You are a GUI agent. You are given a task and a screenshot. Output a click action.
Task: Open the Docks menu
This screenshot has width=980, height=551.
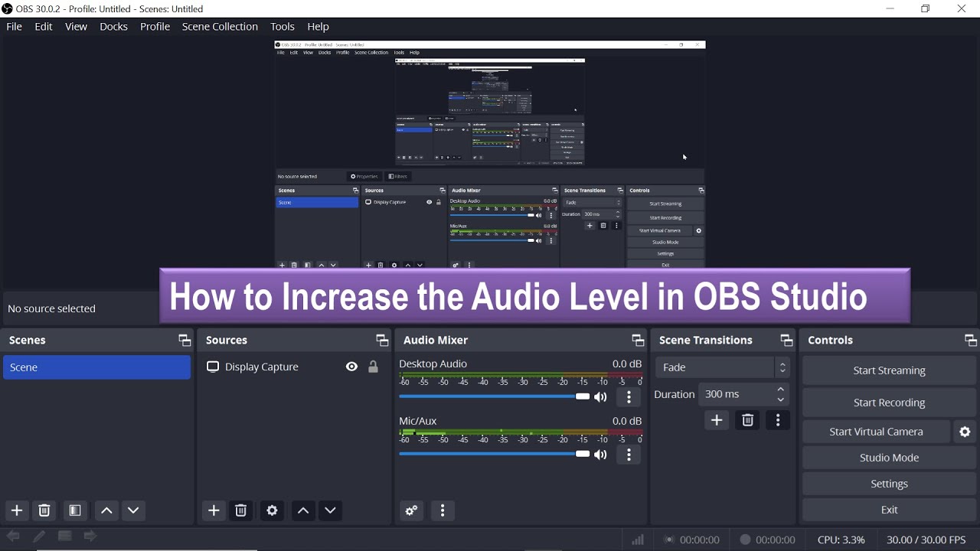[x=113, y=27]
